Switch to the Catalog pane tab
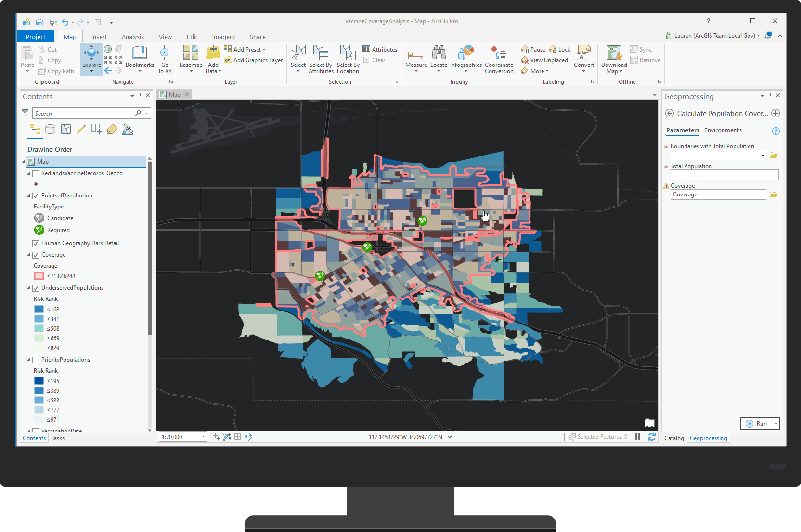This screenshot has height=532, width=801. (674, 438)
